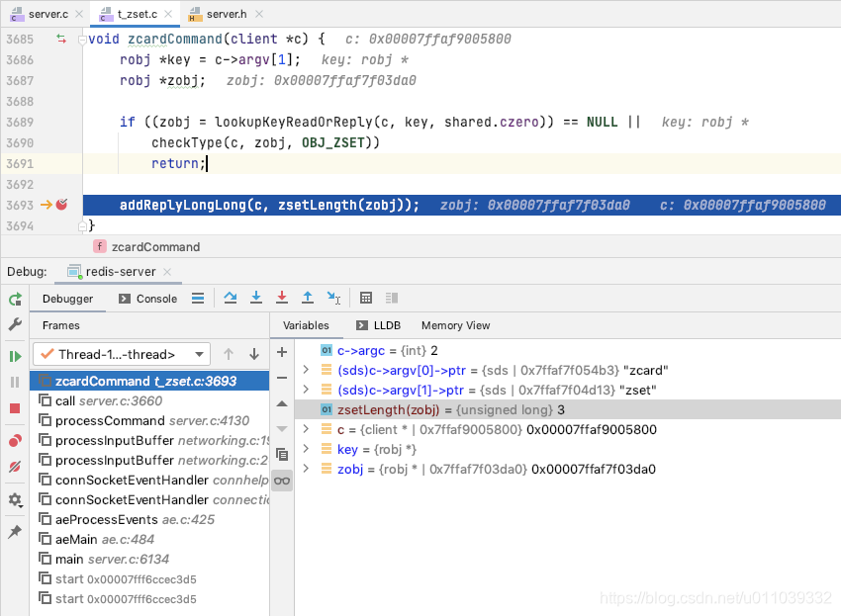
Task: Toggle show watches in variables glasses icon
Action: (282, 481)
